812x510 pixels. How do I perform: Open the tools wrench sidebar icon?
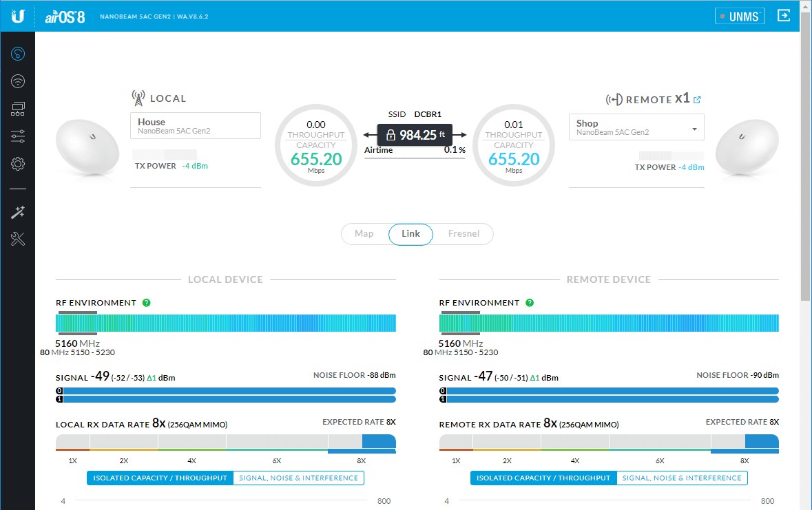pyautogui.click(x=18, y=240)
